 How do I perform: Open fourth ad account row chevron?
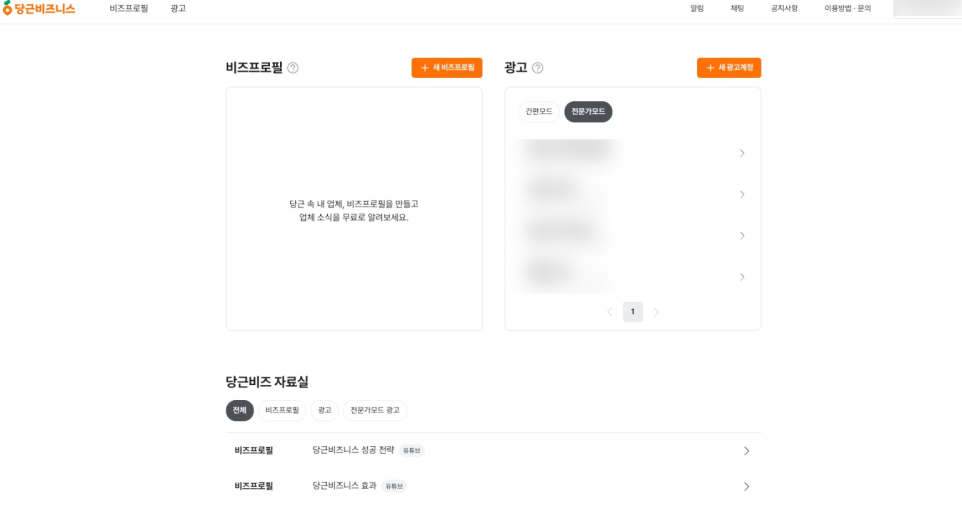pyautogui.click(x=742, y=277)
